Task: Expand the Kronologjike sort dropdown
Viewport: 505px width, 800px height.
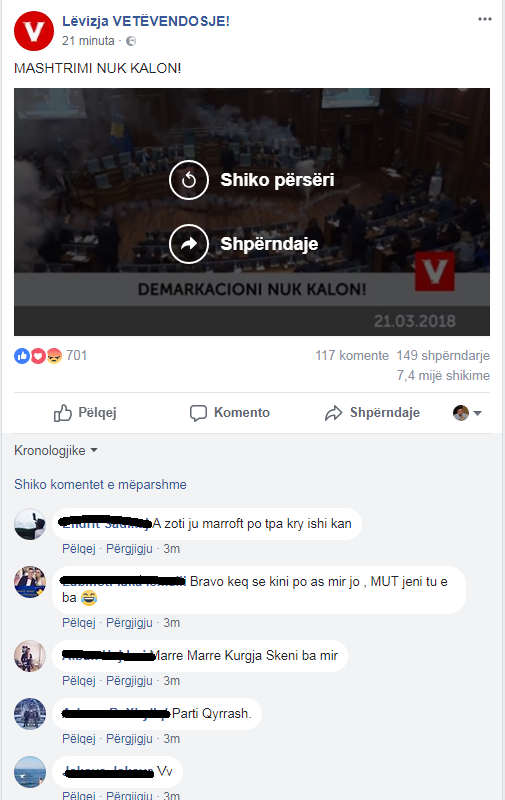Action: pos(56,451)
